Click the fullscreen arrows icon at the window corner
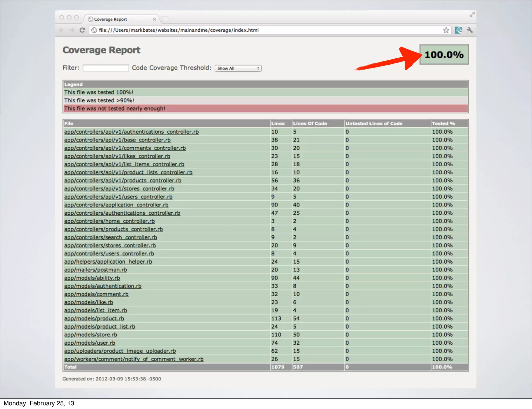 (472, 15)
